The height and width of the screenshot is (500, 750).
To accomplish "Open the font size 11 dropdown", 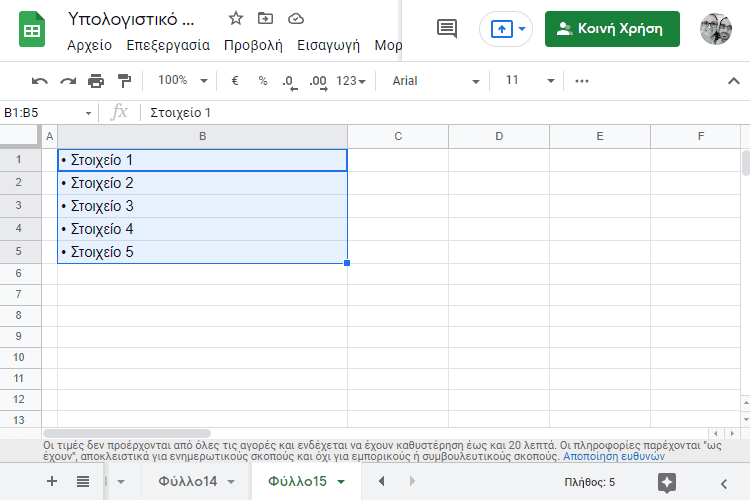I will [529, 80].
